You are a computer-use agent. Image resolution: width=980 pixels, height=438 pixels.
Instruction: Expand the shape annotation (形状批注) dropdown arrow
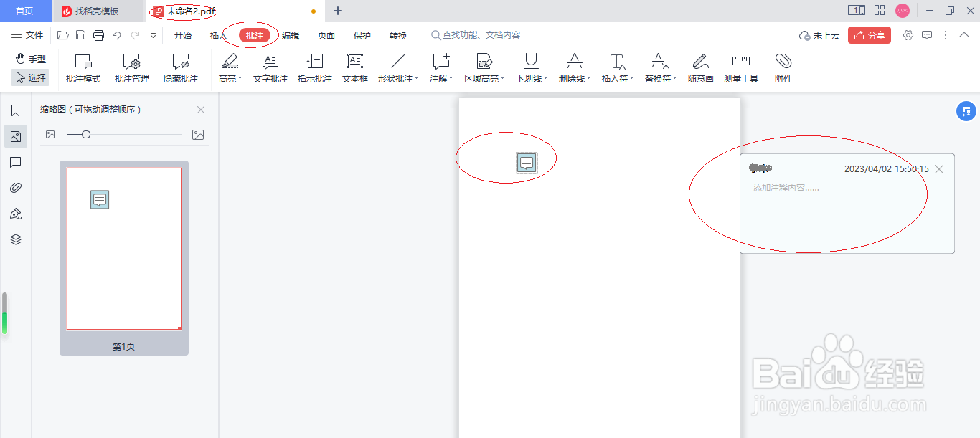tap(417, 79)
